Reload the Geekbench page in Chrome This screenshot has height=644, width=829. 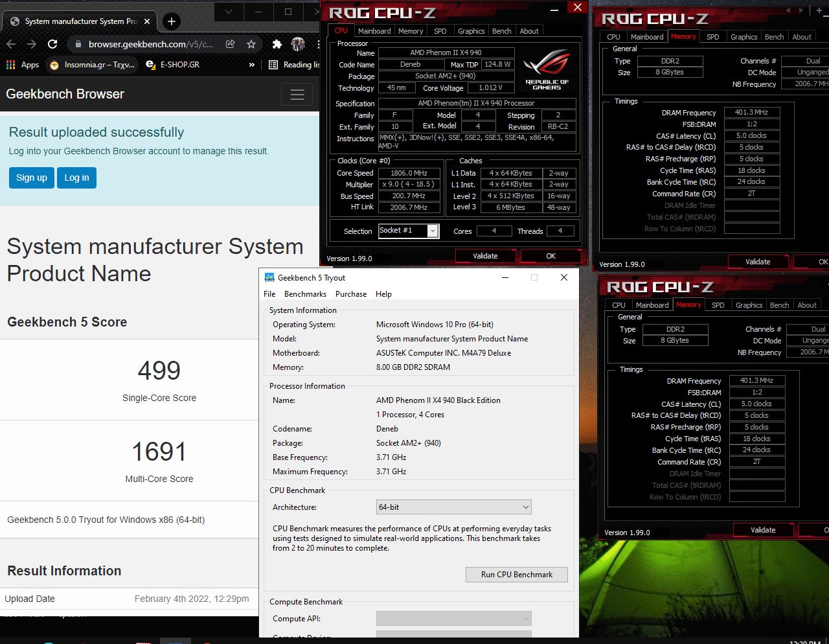(52, 44)
